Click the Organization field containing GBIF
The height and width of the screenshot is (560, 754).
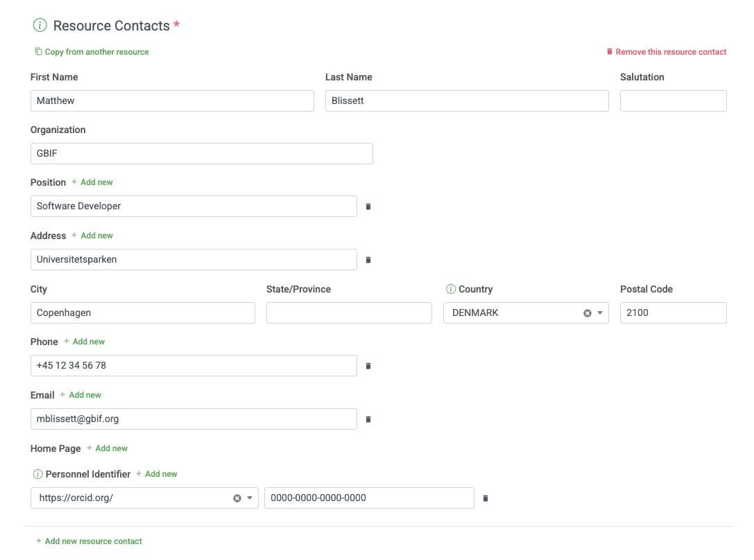201,153
